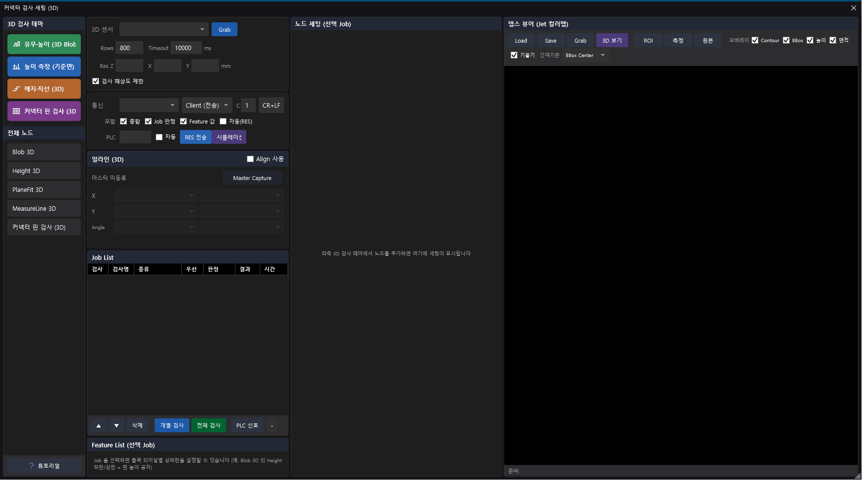Click the Timeout field showing 10000
The image size is (868, 486).
[x=186, y=48]
